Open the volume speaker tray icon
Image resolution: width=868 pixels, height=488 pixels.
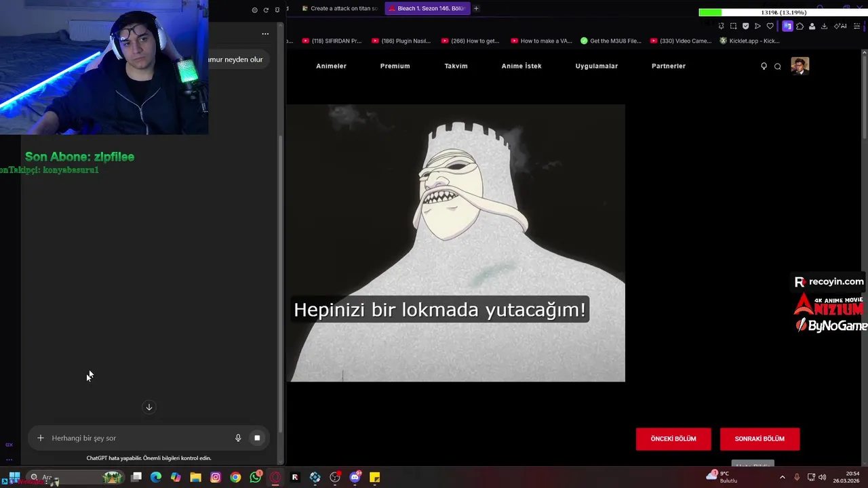point(823,477)
